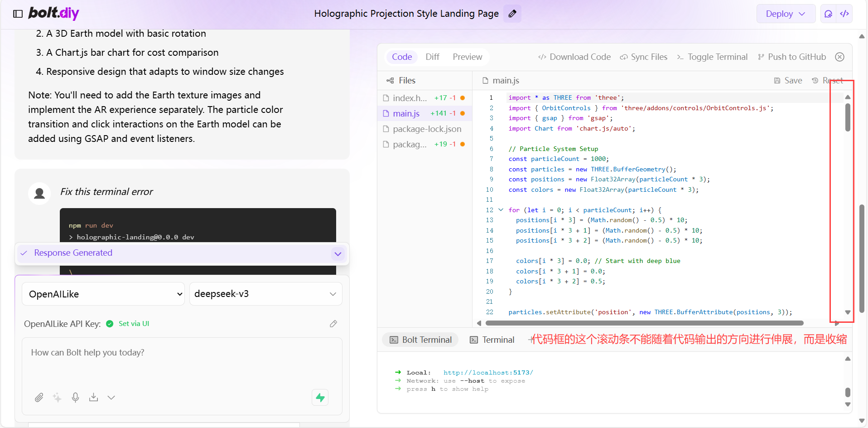Viewport: 868px width, 428px height.
Task: Toggle Terminal visibility
Action: click(x=712, y=57)
